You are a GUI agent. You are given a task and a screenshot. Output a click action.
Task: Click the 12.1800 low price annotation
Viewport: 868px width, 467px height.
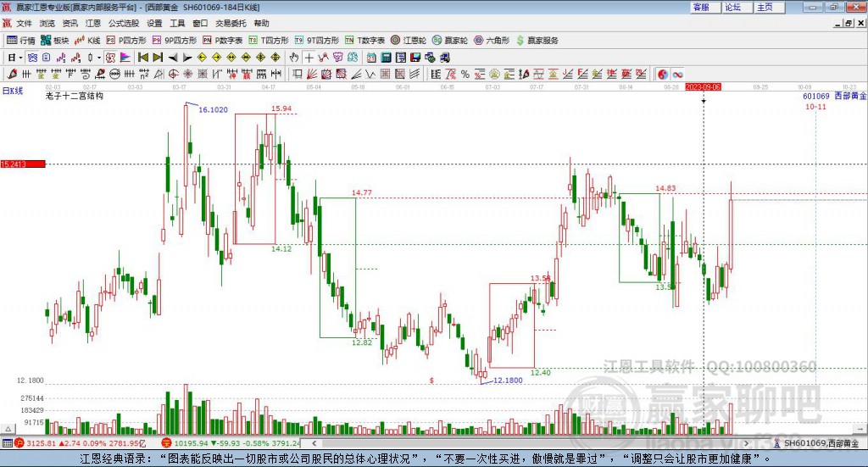point(508,381)
